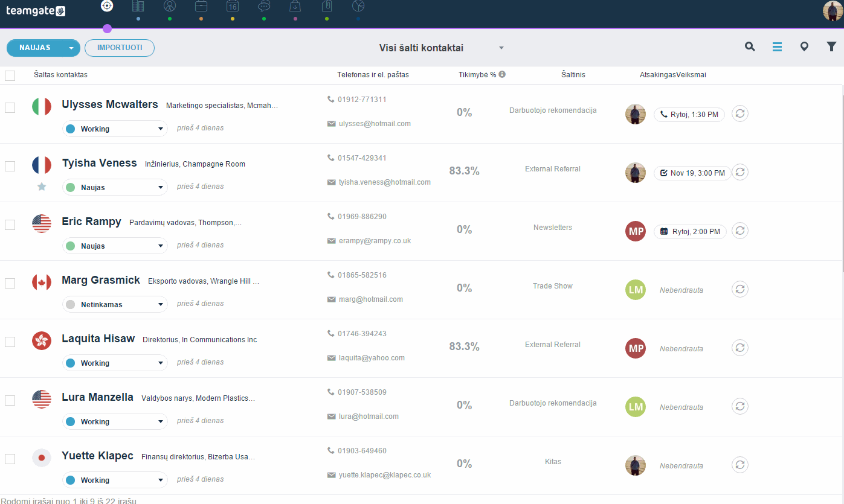Open Netinkamas status dropdown for Marg Grasmick
Viewport: 844px width, 504px height.
click(115, 304)
